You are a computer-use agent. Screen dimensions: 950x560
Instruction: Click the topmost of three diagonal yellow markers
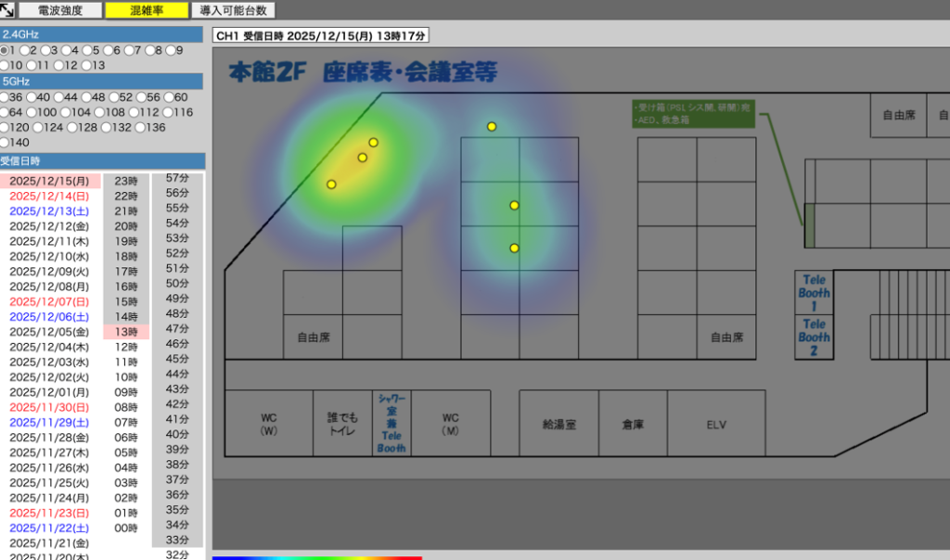pos(373,143)
